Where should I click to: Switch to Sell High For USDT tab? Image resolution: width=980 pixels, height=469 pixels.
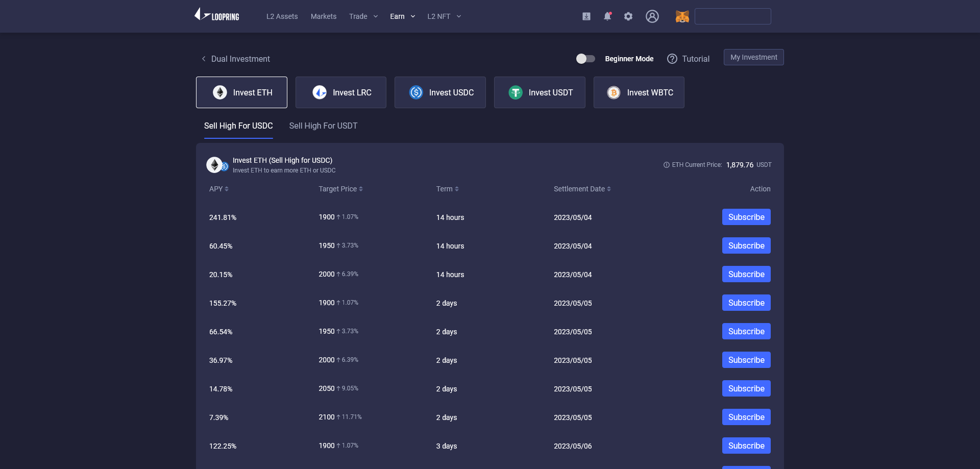[x=323, y=126]
